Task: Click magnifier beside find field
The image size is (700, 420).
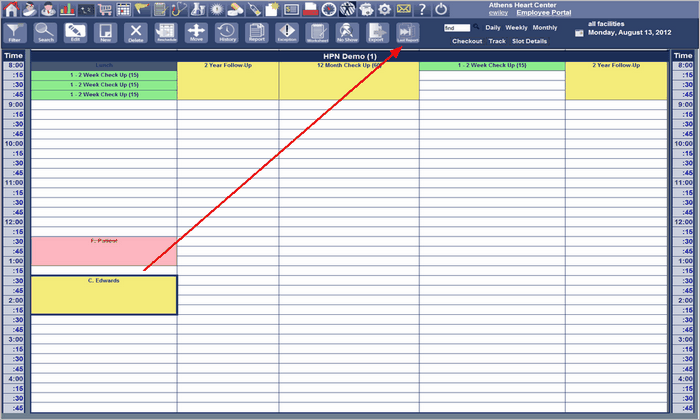Action: click(x=476, y=27)
